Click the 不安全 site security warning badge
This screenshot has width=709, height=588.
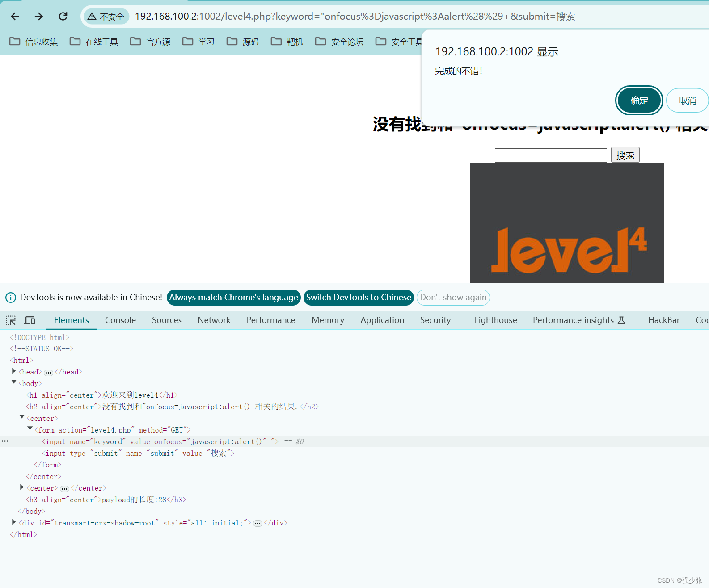(106, 17)
